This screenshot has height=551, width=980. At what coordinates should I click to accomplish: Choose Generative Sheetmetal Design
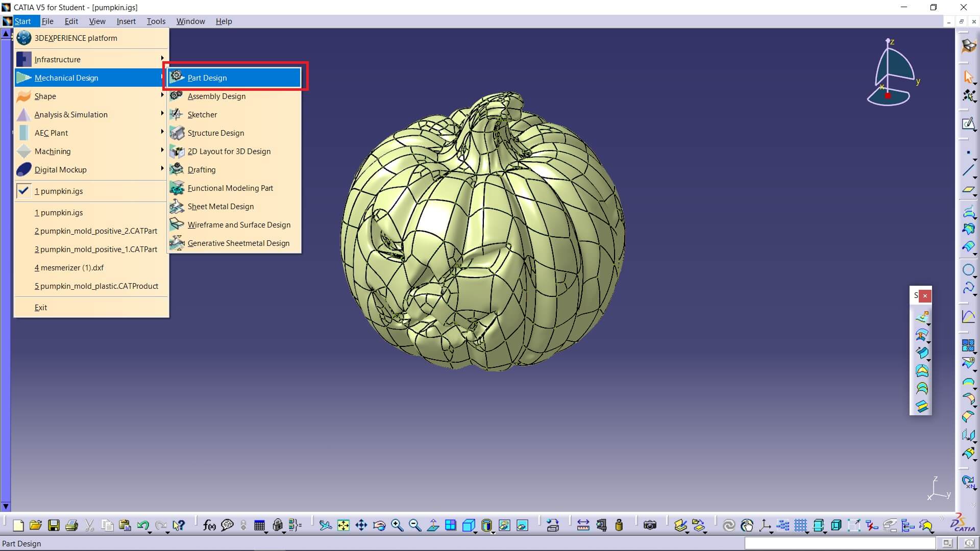pyautogui.click(x=235, y=243)
